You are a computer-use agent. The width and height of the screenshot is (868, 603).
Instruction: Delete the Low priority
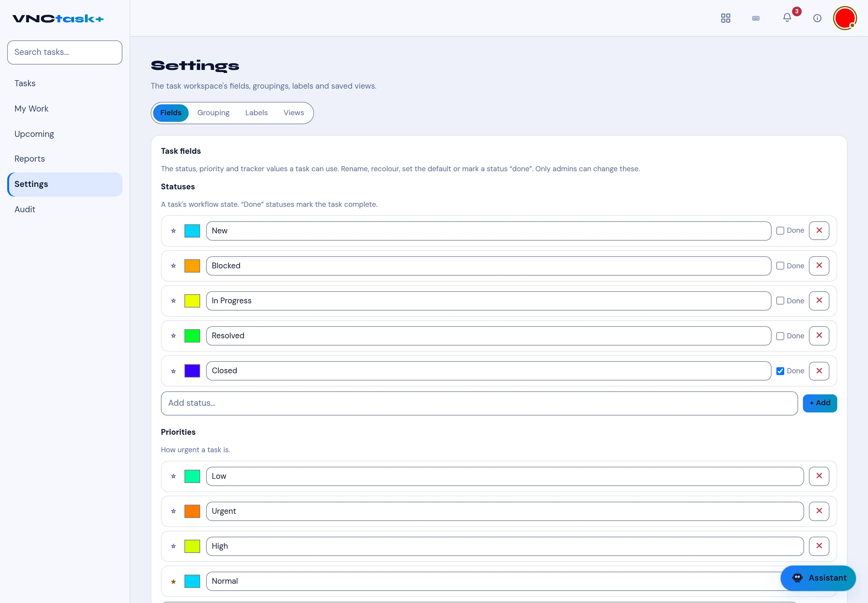click(x=819, y=476)
